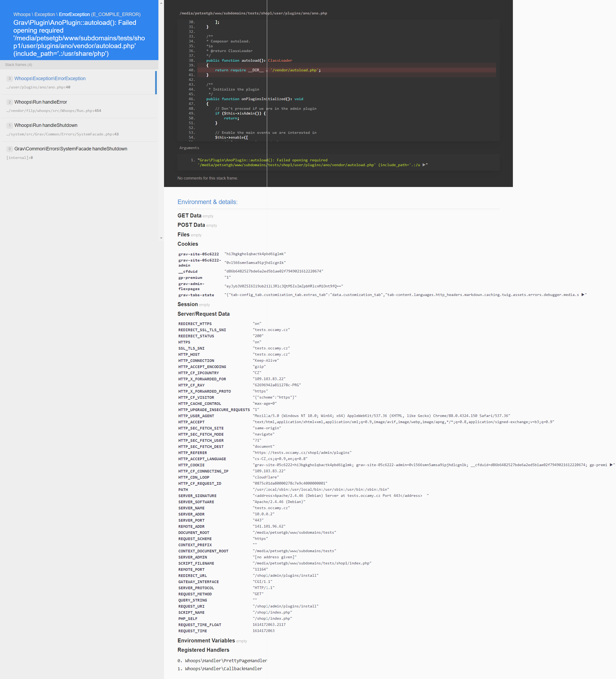Click Server/Request Data heading

click(204, 314)
